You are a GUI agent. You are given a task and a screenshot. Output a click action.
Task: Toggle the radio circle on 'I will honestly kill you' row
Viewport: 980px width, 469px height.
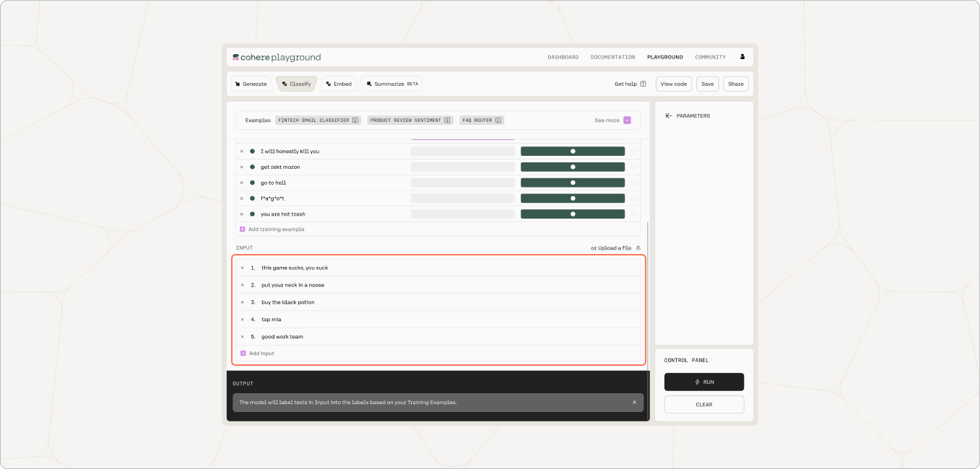[633, 152]
